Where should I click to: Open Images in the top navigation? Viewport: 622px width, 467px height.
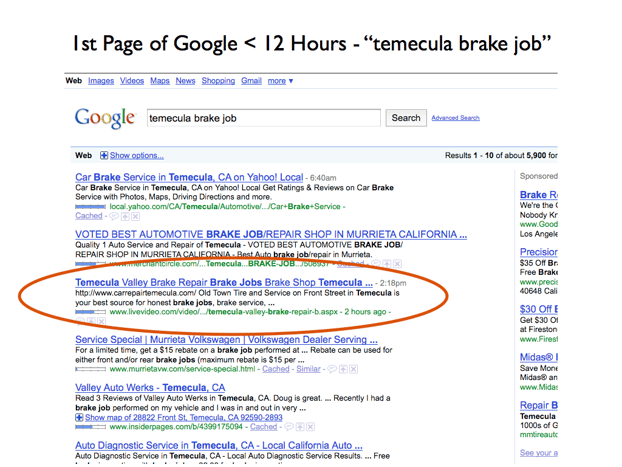click(101, 81)
